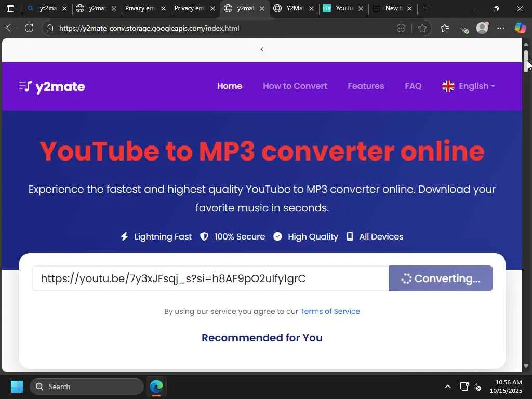Click the Microsoft Edge taskbar icon

[x=156, y=387]
